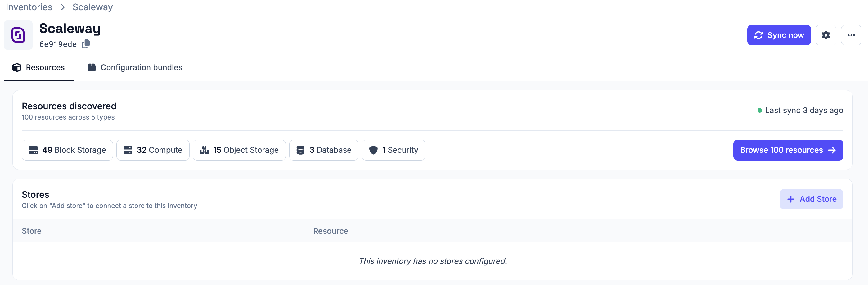Viewport: 868px width, 285px height.
Task: Copy the inventory ID 6e919ede
Action: [x=86, y=44]
